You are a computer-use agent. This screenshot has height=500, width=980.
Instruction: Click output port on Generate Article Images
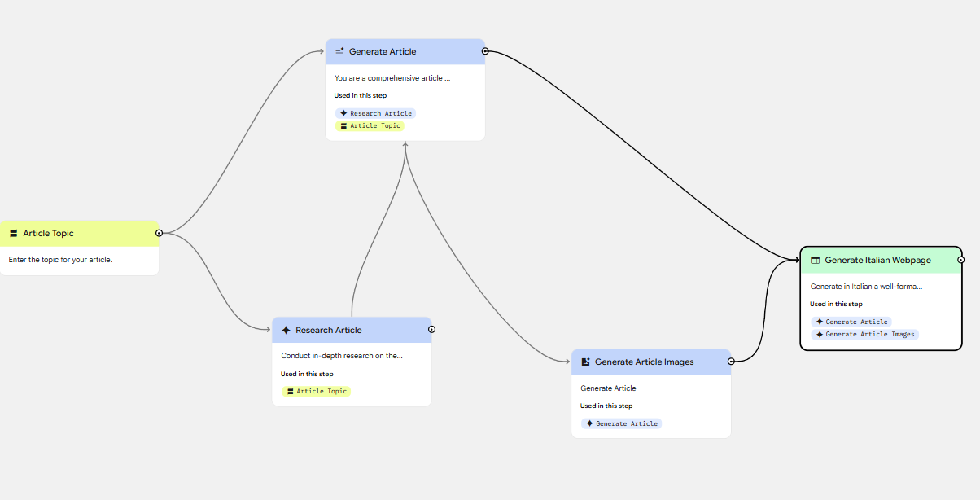click(731, 362)
